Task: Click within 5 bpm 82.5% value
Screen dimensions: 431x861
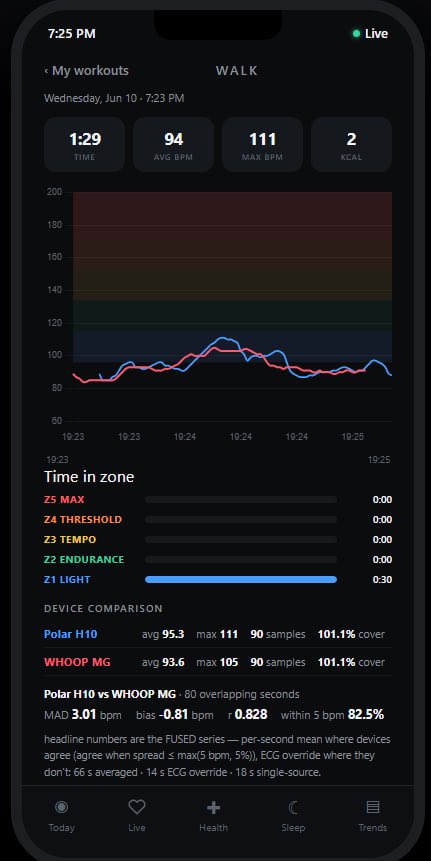Action: pos(332,714)
